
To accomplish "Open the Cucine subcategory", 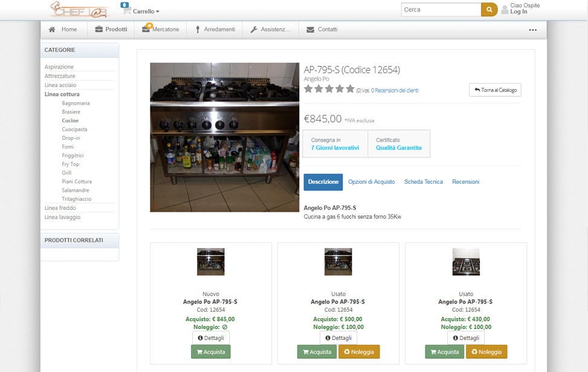I will (70, 120).
